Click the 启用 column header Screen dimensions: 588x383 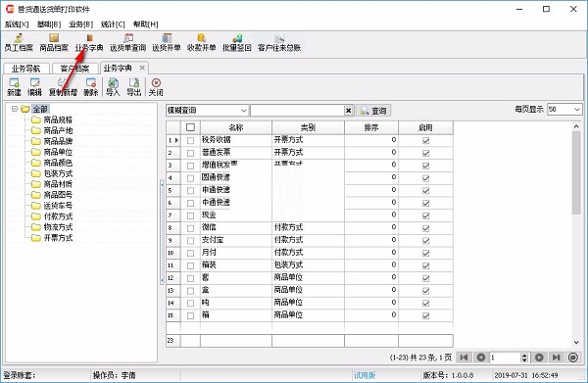pos(425,127)
